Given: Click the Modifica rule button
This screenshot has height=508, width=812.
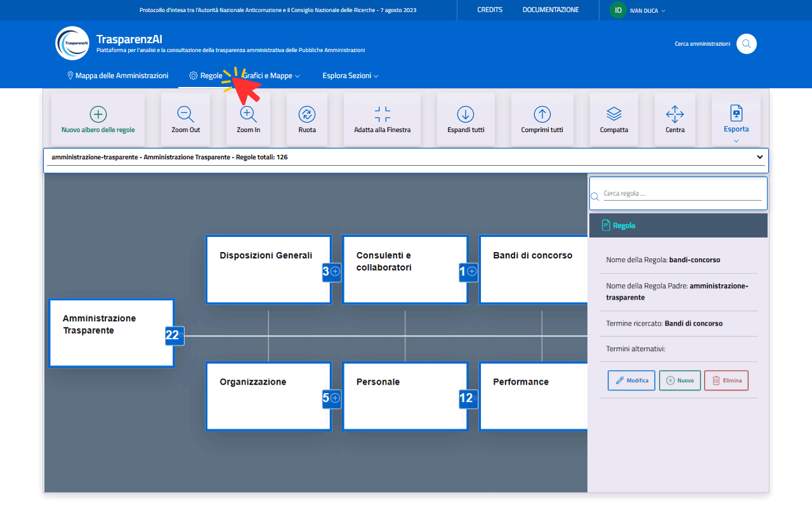Looking at the screenshot, I should (x=631, y=380).
